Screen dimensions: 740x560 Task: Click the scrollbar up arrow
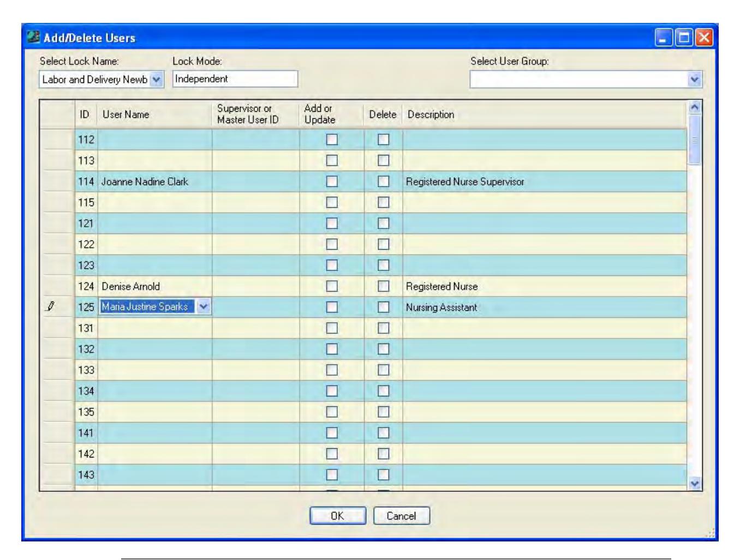(x=694, y=107)
